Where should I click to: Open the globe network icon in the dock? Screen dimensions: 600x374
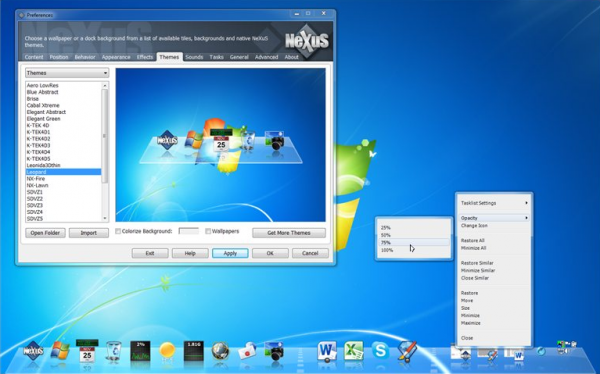click(x=220, y=351)
